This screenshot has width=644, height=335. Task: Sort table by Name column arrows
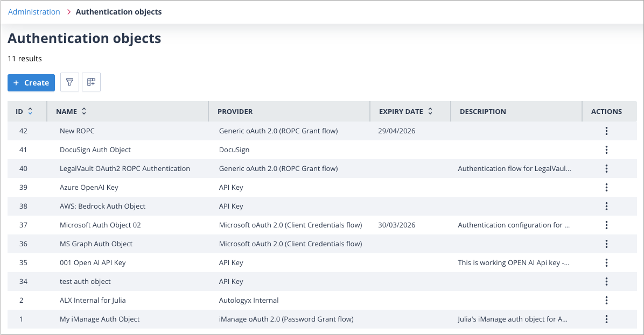coord(84,111)
